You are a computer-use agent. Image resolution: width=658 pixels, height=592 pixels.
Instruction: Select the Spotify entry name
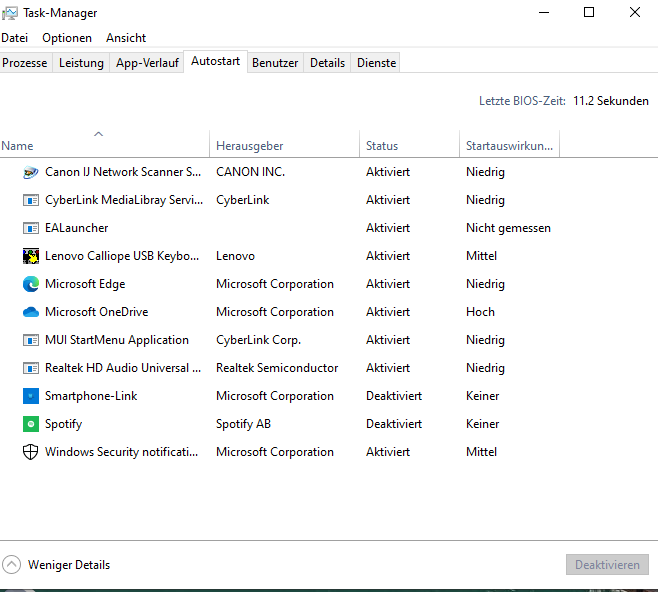(x=63, y=424)
